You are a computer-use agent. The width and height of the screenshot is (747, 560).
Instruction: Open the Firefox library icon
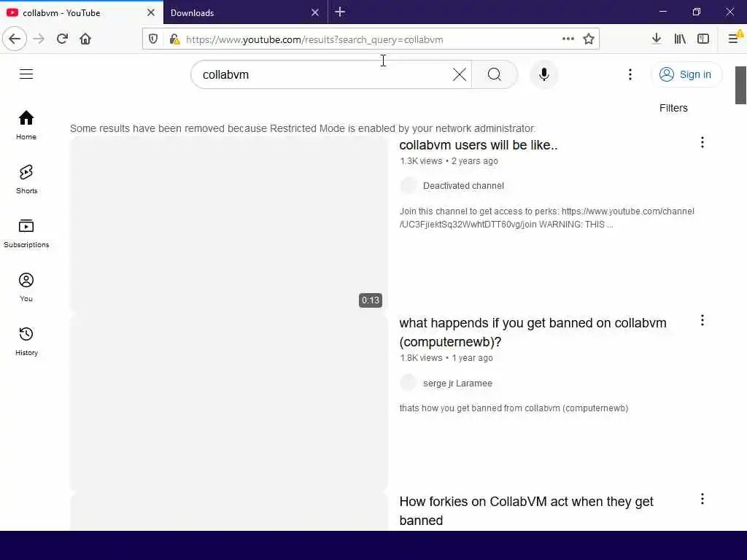click(x=680, y=39)
